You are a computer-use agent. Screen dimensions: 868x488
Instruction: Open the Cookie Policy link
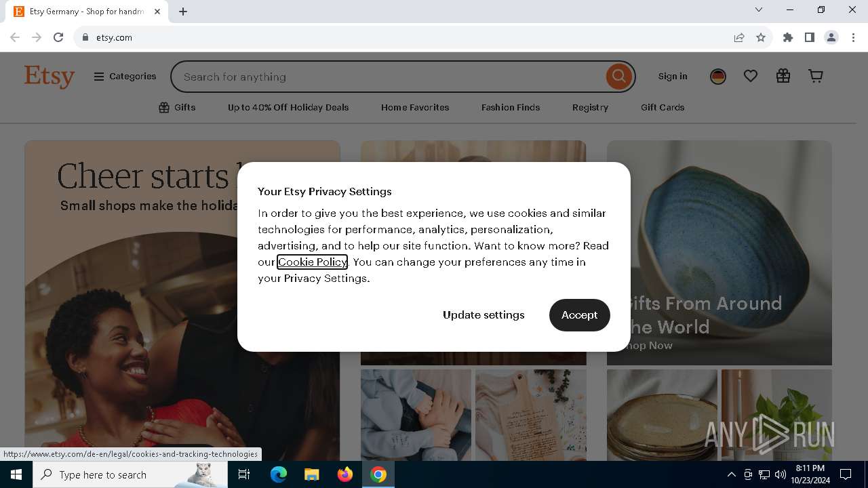pos(312,262)
